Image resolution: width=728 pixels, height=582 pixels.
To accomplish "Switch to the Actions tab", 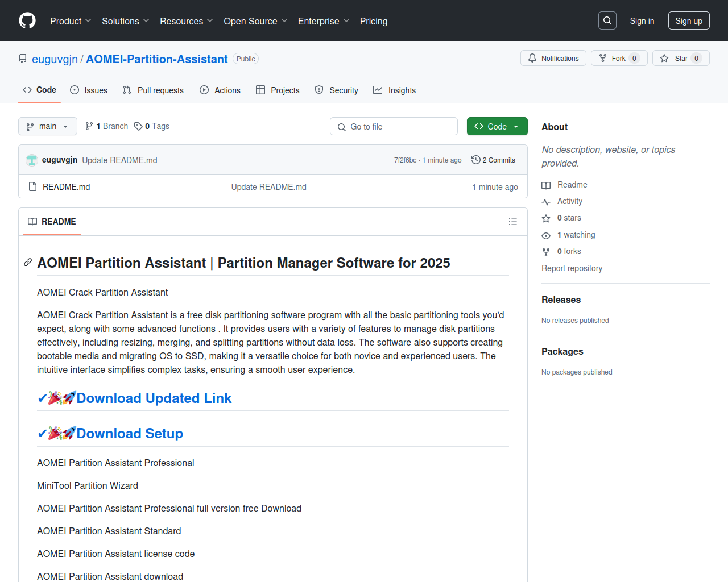I will (220, 90).
